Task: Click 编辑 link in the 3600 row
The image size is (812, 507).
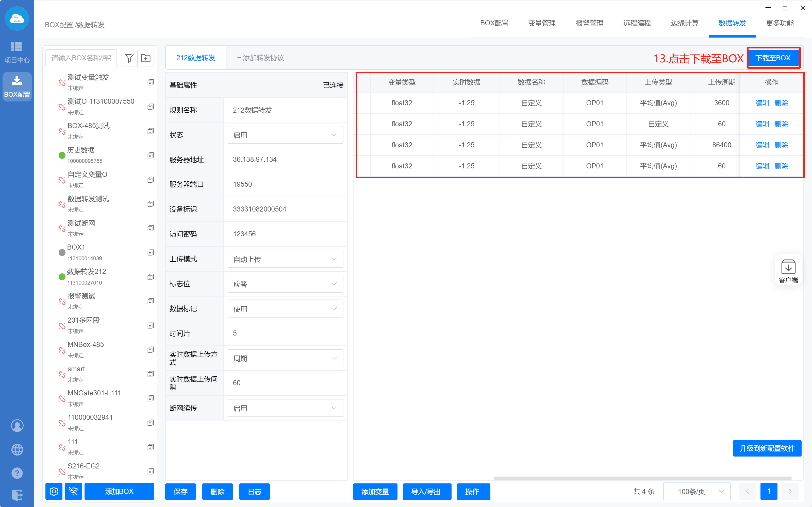Action: click(762, 103)
